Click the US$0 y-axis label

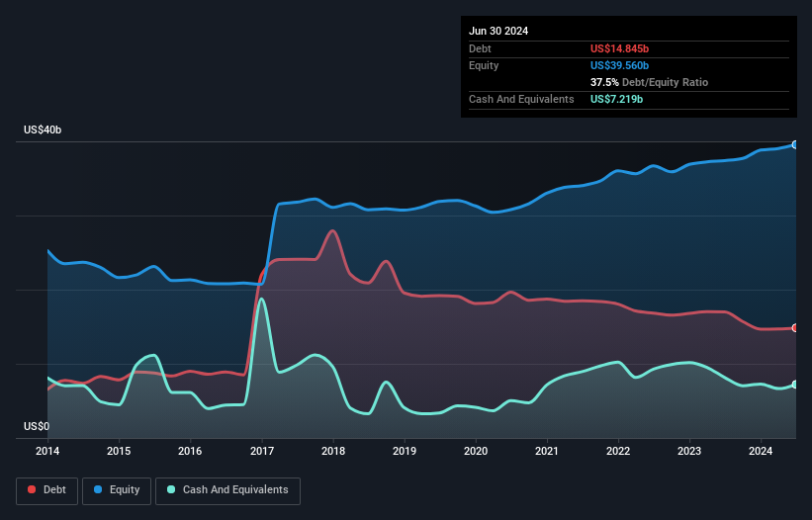(37, 426)
